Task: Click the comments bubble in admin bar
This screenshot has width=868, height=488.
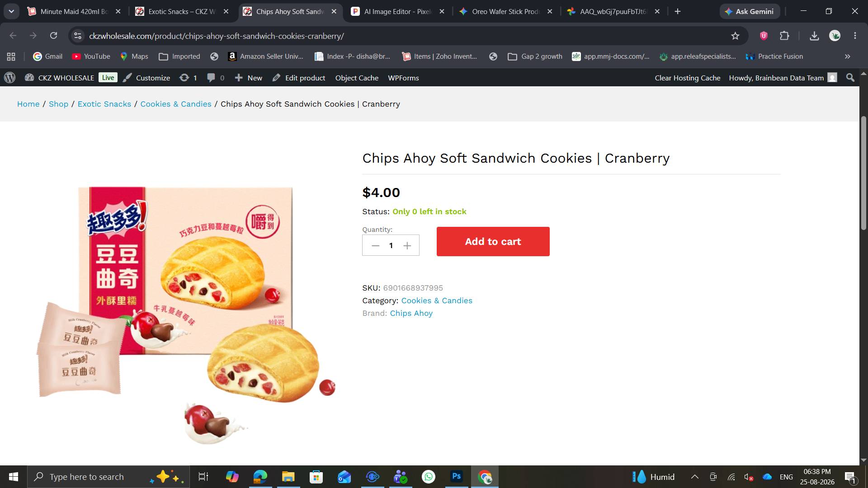Action: (x=215, y=78)
